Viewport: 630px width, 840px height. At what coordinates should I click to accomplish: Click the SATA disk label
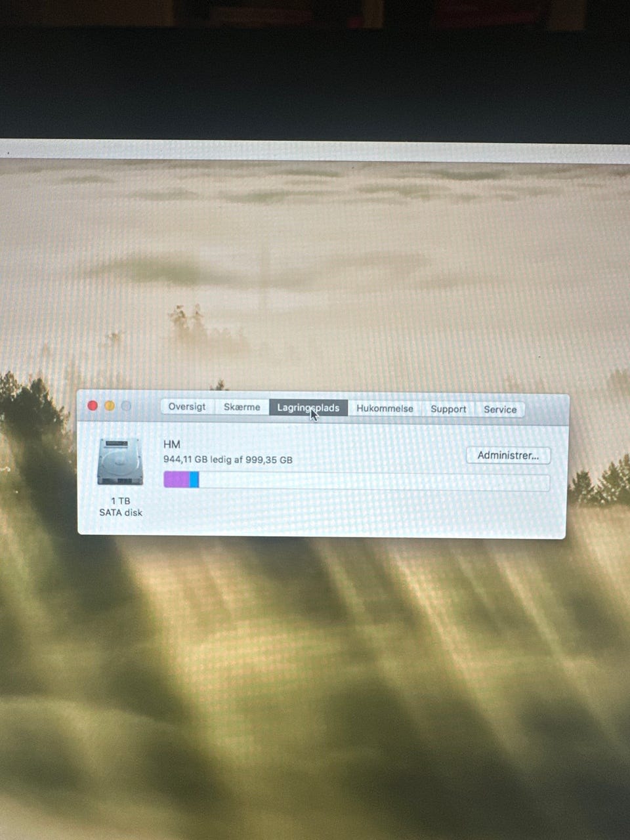(121, 513)
